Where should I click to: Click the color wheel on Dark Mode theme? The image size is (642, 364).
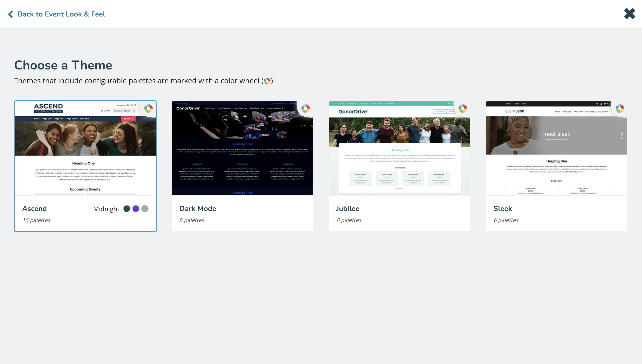pyautogui.click(x=306, y=109)
